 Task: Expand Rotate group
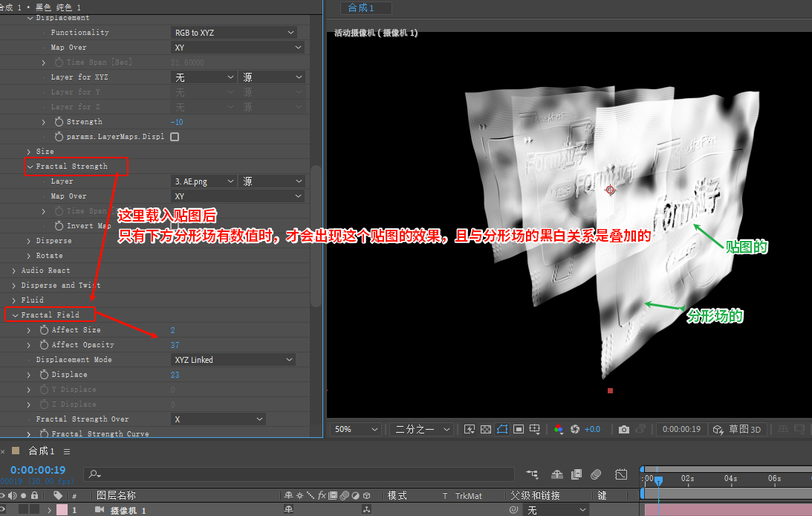point(29,256)
